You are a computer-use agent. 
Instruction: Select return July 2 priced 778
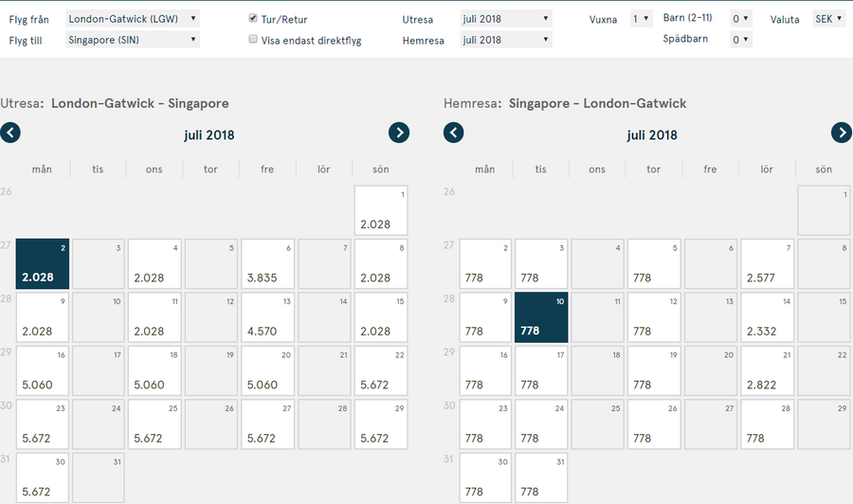[485, 263]
